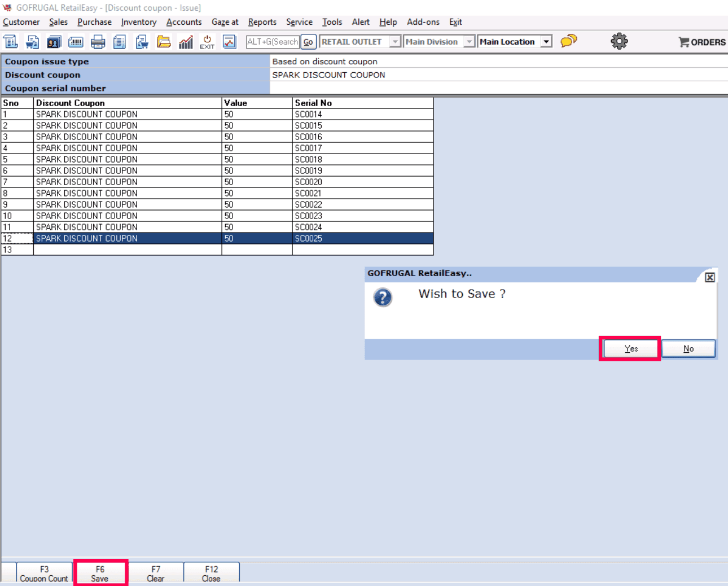This screenshot has height=586, width=728.
Task: Confirm save by clicking Yes
Action: tap(631, 349)
